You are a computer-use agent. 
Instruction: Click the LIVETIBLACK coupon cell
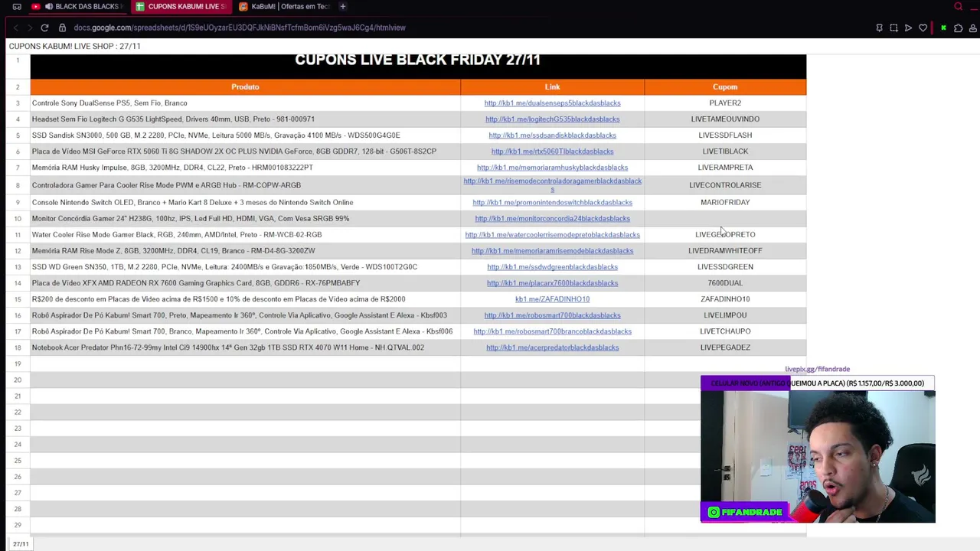(x=725, y=152)
